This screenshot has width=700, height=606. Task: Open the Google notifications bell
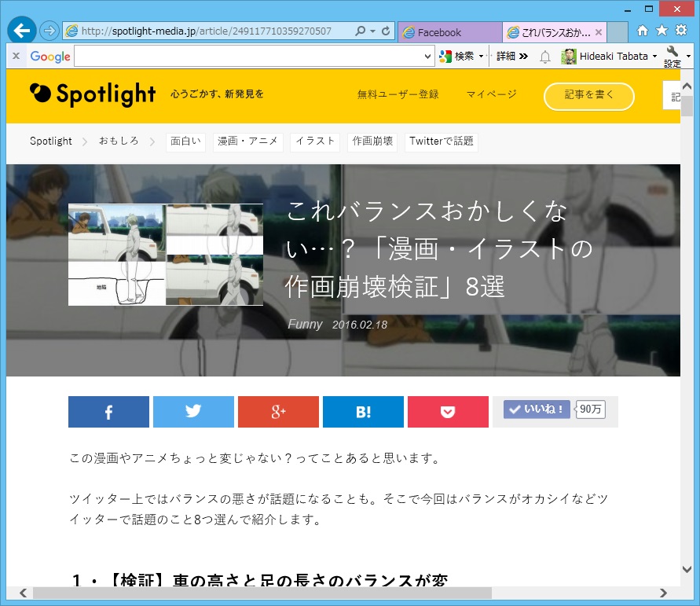(x=545, y=57)
